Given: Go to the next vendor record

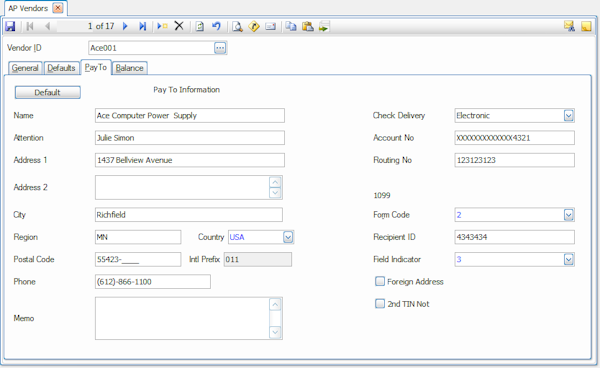Looking at the screenshot, I should [x=125, y=26].
